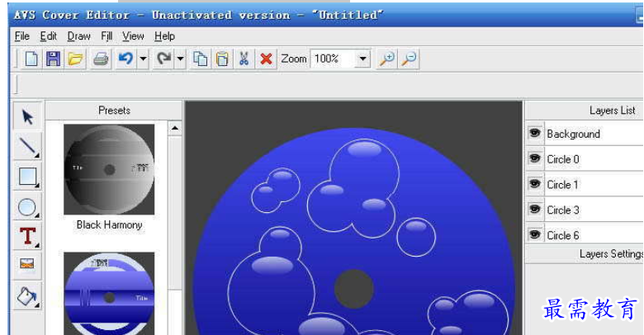The image size is (644, 335).
Task: Delete selected object with red X
Action: pos(266,59)
